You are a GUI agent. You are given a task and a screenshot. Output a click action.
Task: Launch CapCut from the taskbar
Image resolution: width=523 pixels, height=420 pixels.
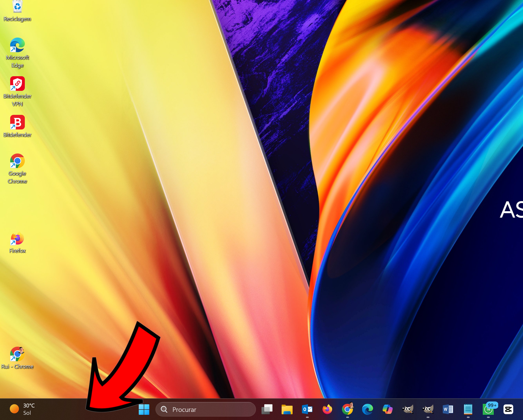point(508,409)
